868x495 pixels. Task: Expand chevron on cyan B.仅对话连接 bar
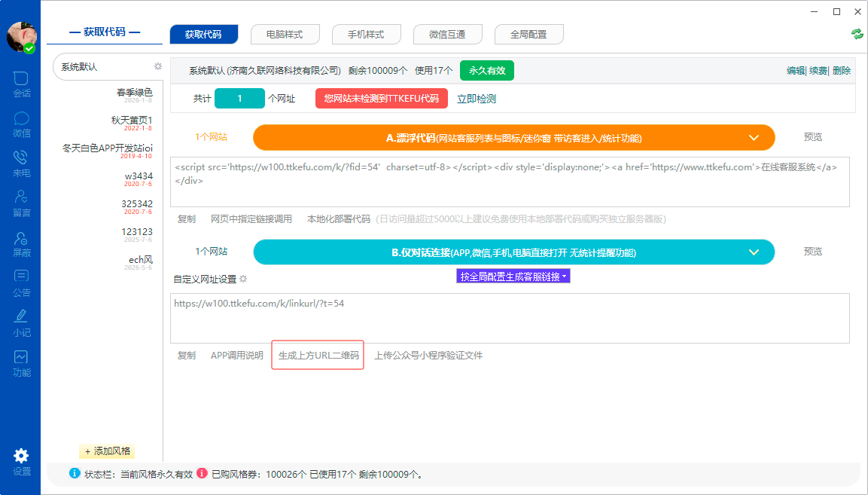coord(754,252)
